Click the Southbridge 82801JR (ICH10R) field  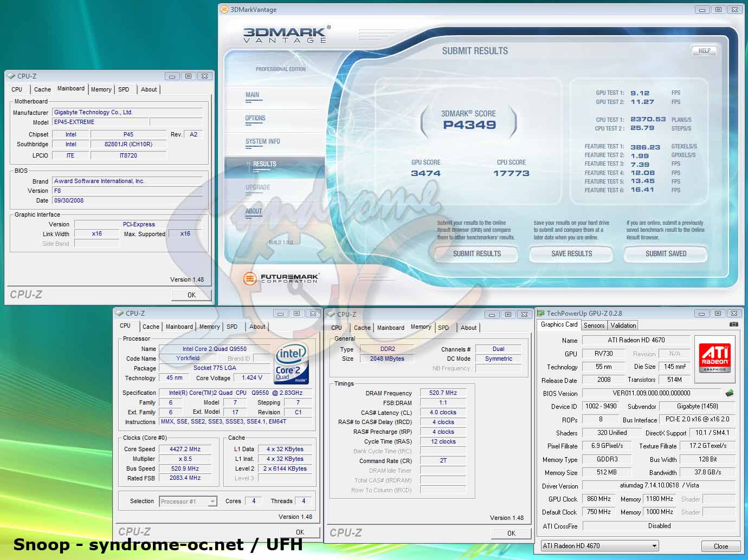pyautogui.click(x=128, y=144)
